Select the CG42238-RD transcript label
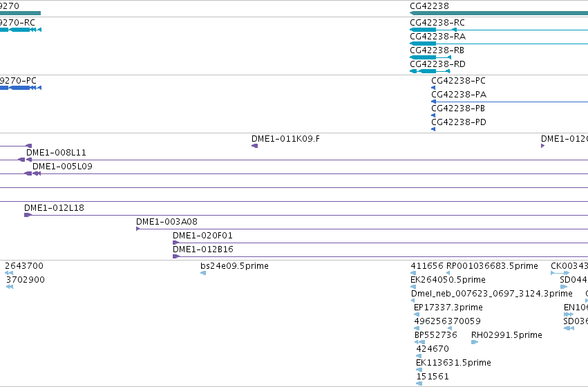588x387 pixels. (437, 64)
